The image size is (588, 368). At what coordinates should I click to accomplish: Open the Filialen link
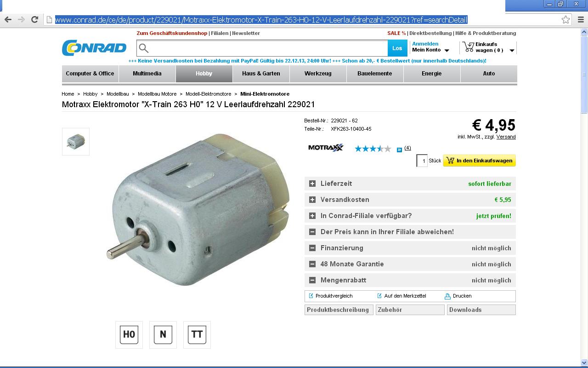pyautogui.click(x=220, y=33)
